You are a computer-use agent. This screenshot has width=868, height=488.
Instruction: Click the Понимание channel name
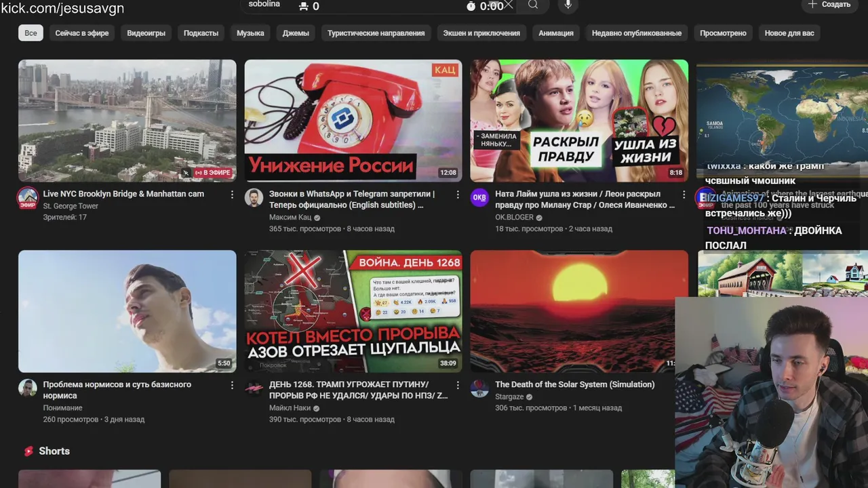pos(62,408)
